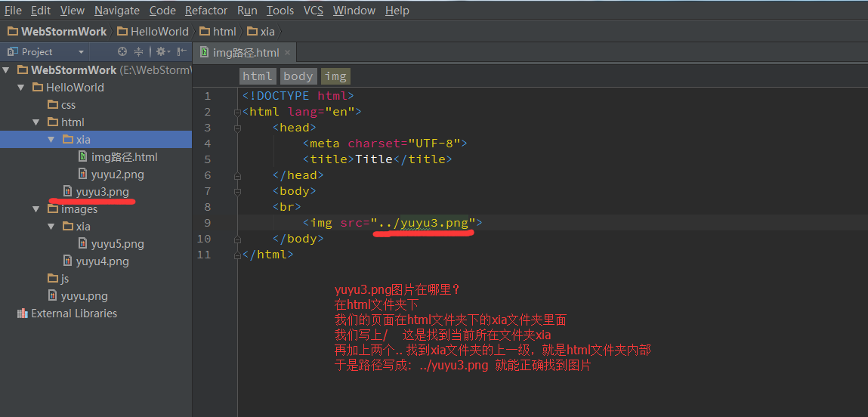Viewport: 868px width, 417px height.
Task: Click HelloWorld breadcrumb in navigation bar
Action: coord(153,32)
